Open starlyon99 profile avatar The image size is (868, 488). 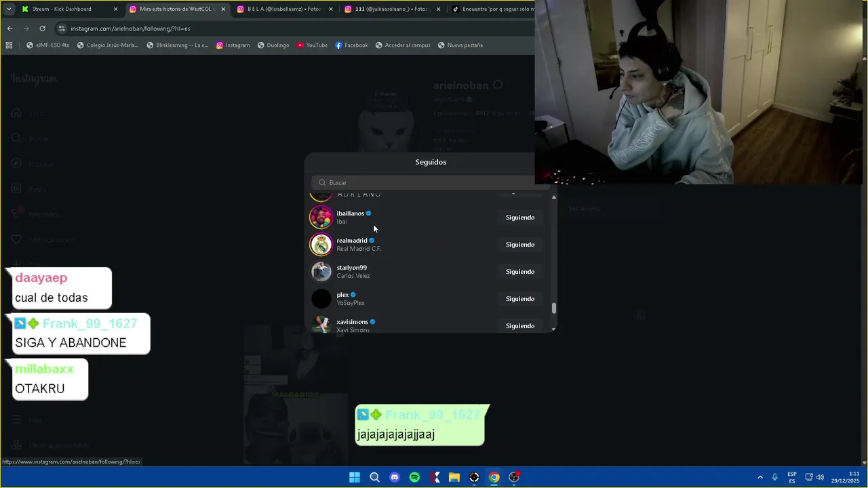321,271
